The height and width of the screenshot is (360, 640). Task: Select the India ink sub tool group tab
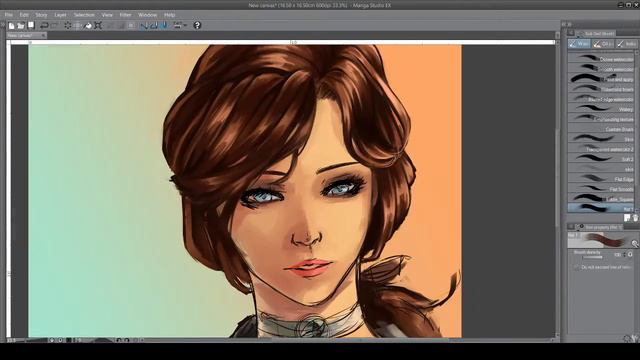(x=627, y=44)
